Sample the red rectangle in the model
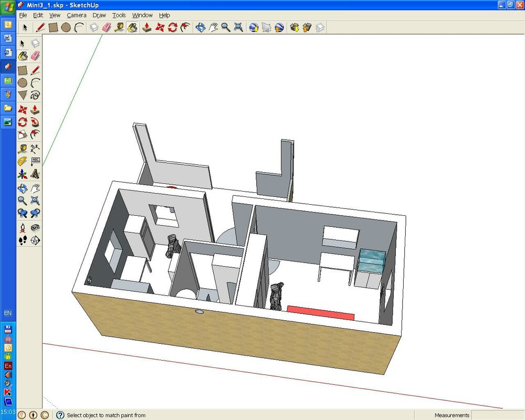525x420 pixels. tap(320, 313)
